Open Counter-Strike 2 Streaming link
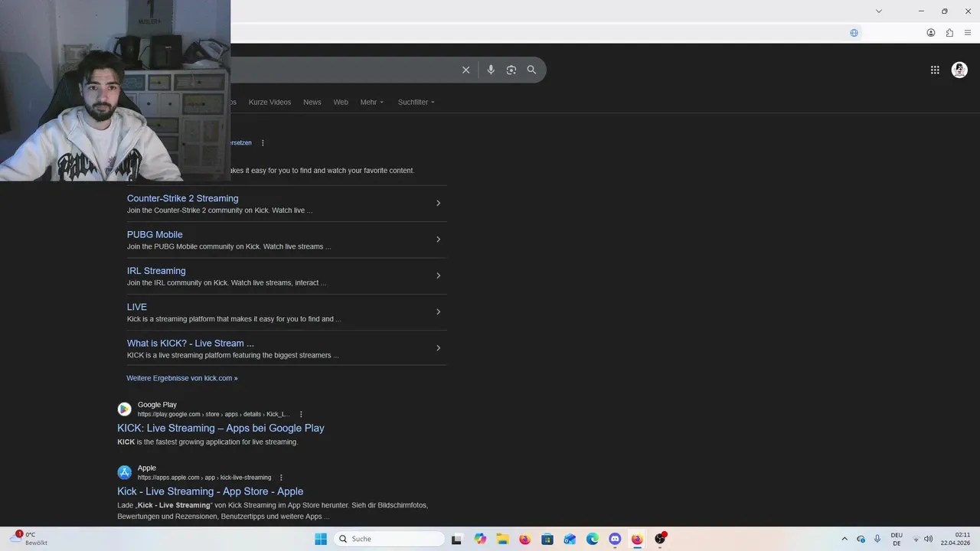The height and width of the screenshot is (551, 980). 182,198
